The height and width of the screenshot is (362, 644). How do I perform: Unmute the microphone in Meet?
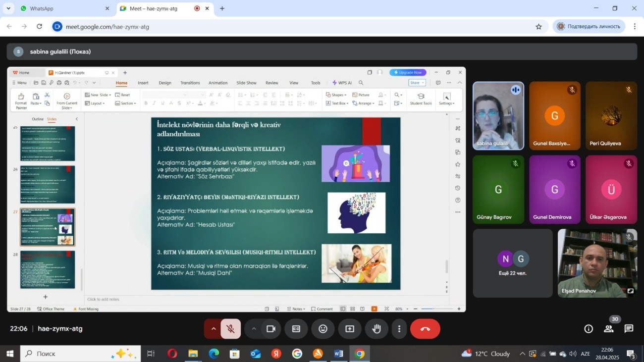click(231, 329)
